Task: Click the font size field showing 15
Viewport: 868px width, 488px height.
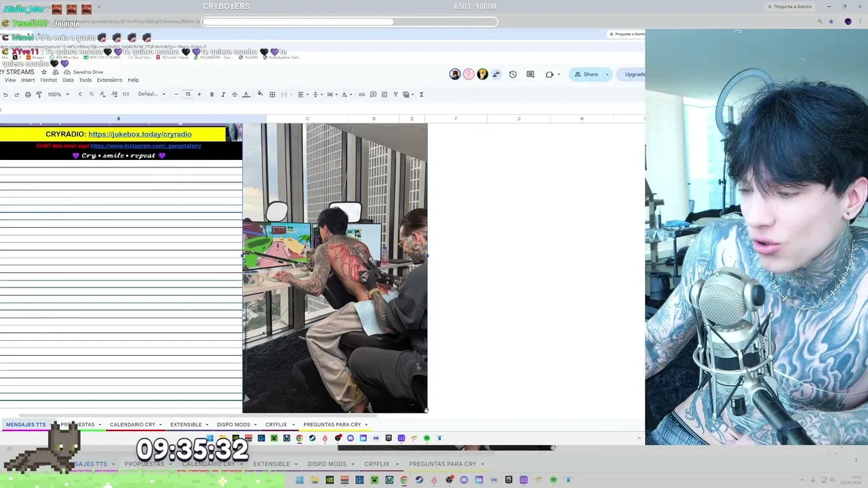Action: (x=188, y=94)
